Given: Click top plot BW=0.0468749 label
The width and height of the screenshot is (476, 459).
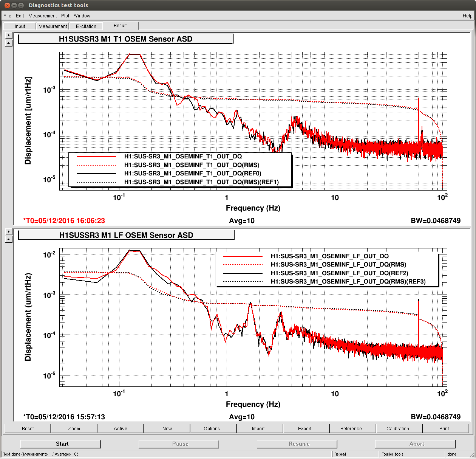Looking at the screenshot, I should (x=436, y=220).
